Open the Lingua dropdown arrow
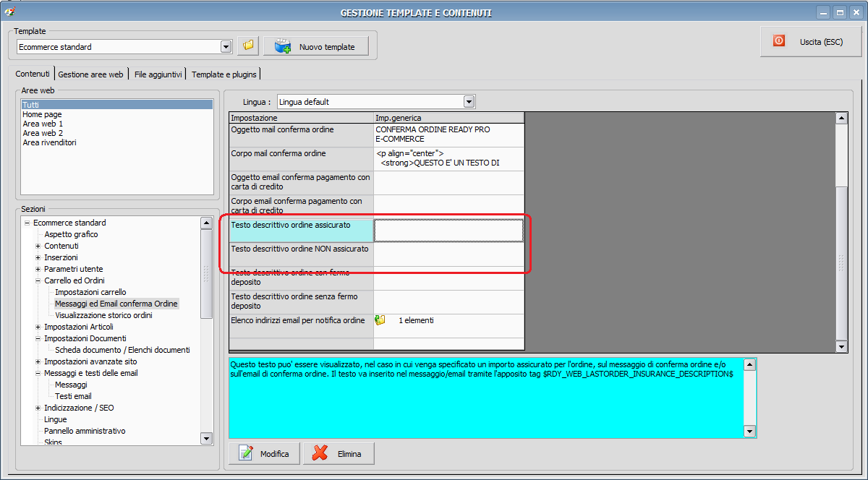 point(469,102)
